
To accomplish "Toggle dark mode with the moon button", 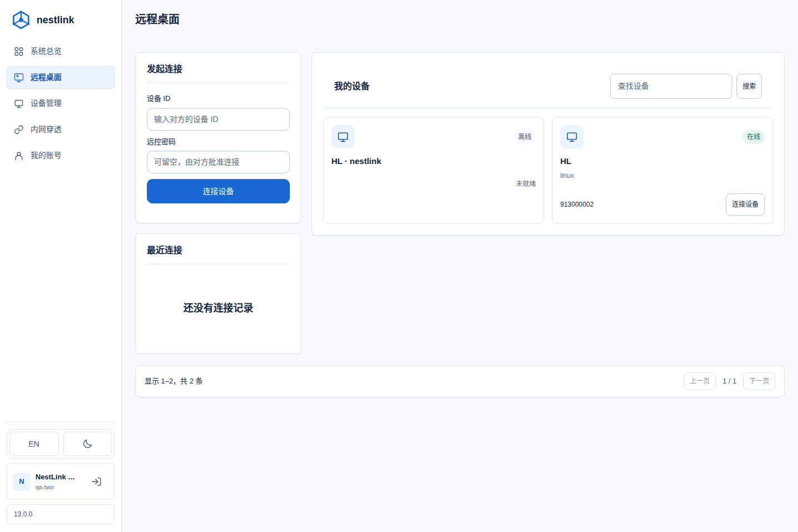I will 88,444.
